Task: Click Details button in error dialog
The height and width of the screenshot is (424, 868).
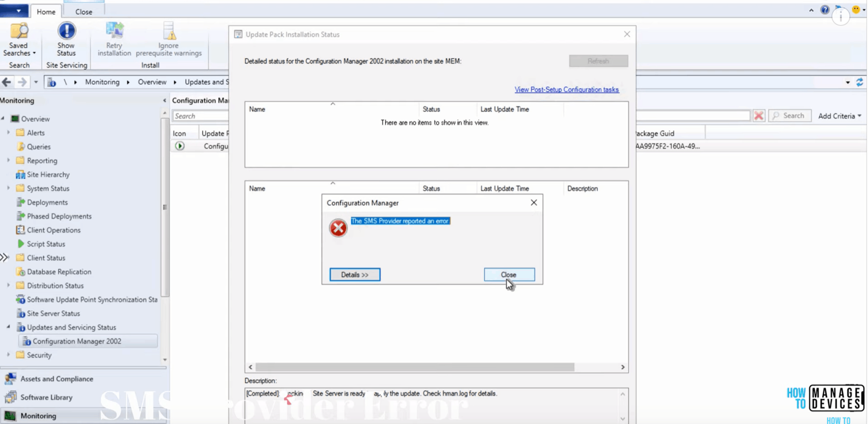Action: point(355,275)
